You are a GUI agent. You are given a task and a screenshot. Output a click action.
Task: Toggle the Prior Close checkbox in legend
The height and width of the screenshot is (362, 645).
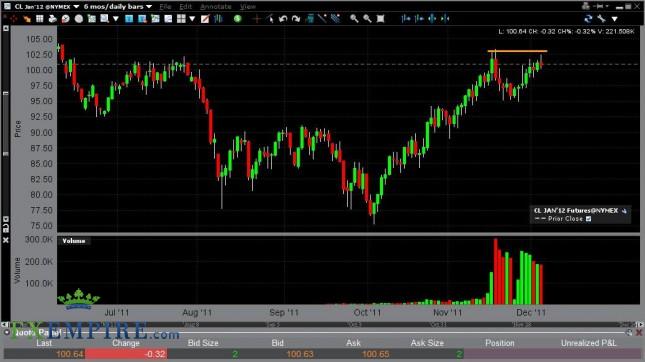(x=589, y=219)
